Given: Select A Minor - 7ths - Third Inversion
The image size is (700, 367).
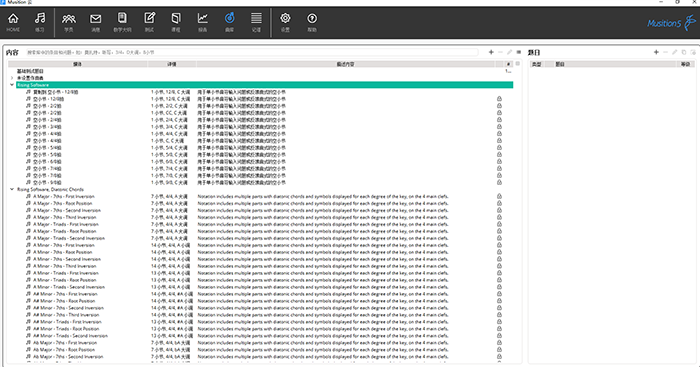Looking at the screenshot, I should point(65,266).
